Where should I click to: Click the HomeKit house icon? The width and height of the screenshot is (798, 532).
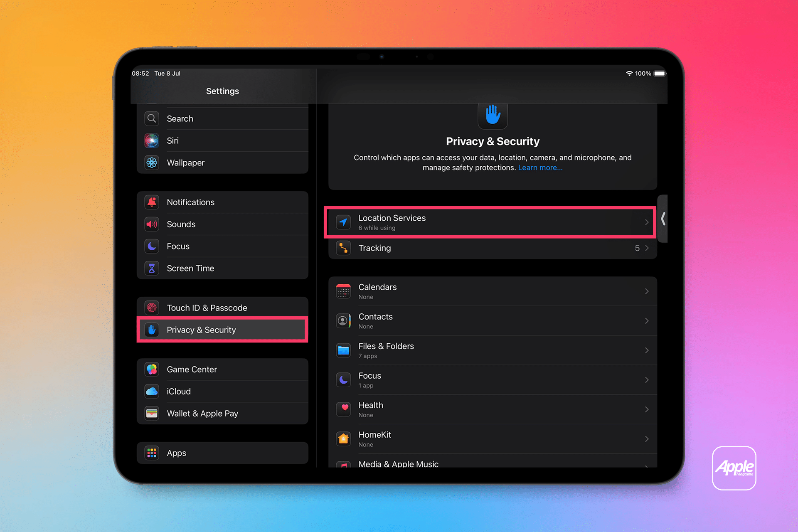[343, 439]
